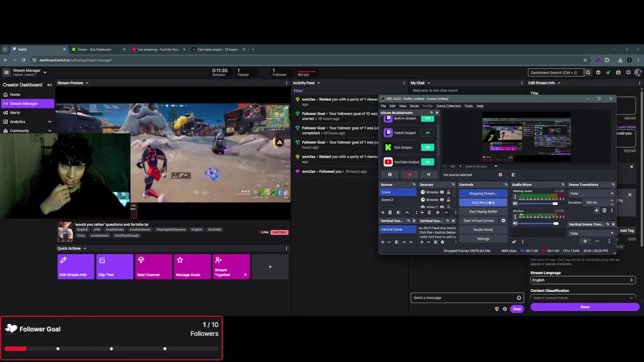This screenshot has width=644, height=362.
Task: Add a new empty Quick Action tile
Action: pyautogui.click(x=270, y=267)
